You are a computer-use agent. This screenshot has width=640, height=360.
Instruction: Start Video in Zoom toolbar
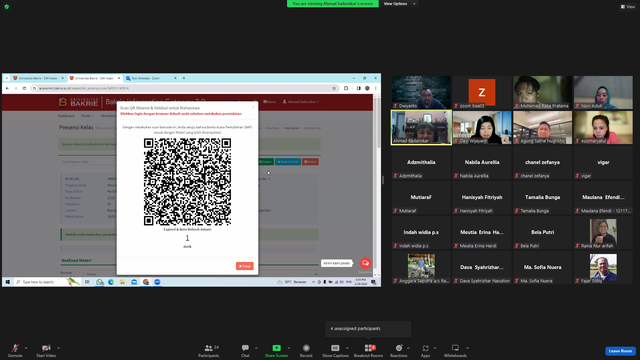click(x=46, y=351)
